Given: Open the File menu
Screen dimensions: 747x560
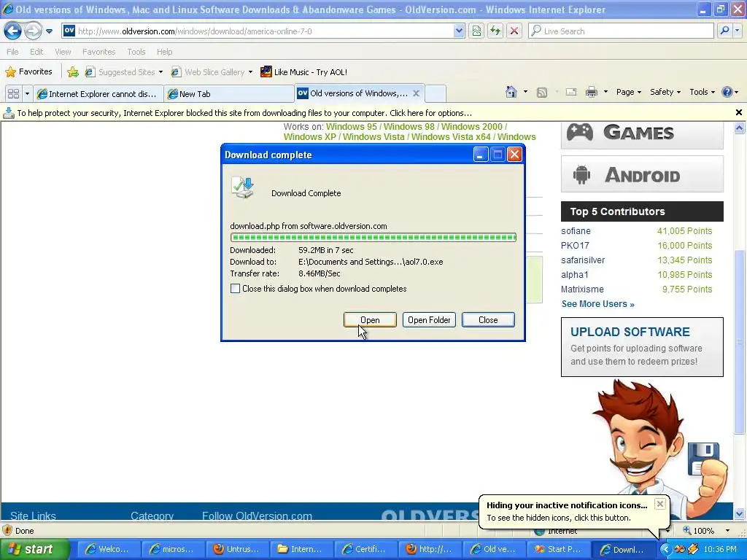Looking at the screenshot, I should click(13, 52).
